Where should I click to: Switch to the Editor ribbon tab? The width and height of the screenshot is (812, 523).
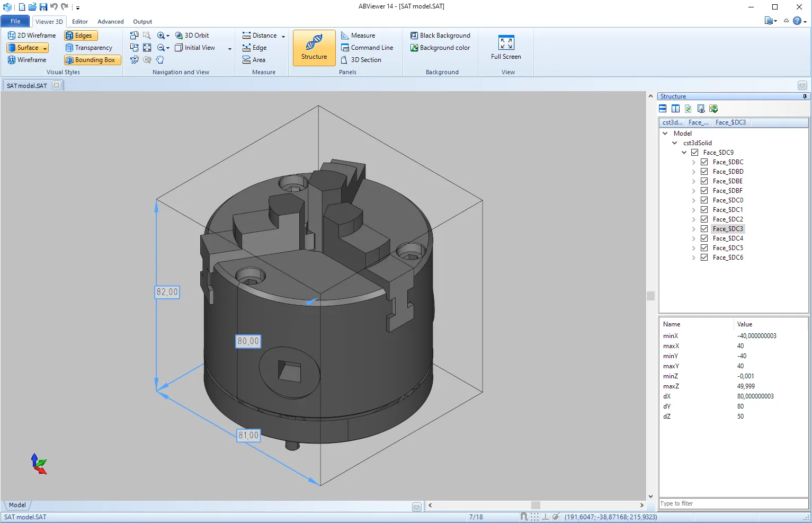click(x=80, y=22)
